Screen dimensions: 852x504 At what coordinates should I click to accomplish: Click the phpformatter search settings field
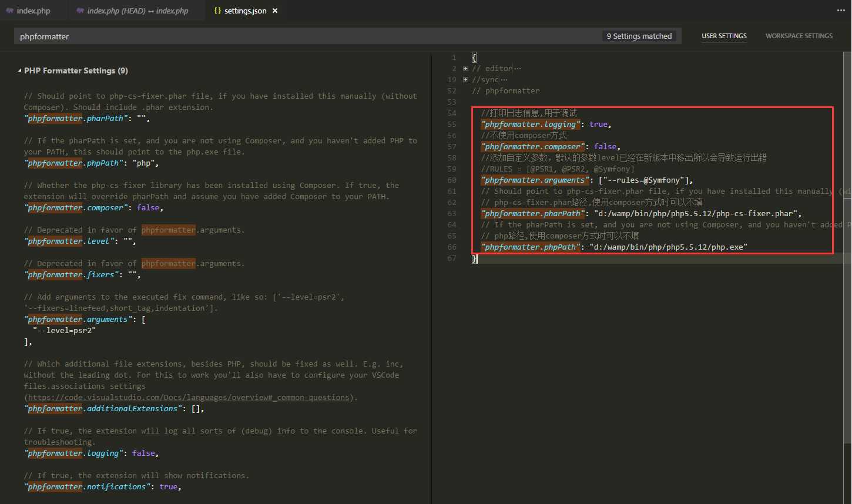pyautogui.click(x=347, y=36)
